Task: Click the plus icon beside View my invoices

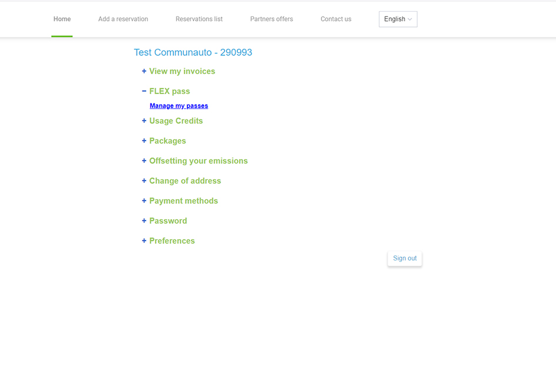Action: point(144,71)
